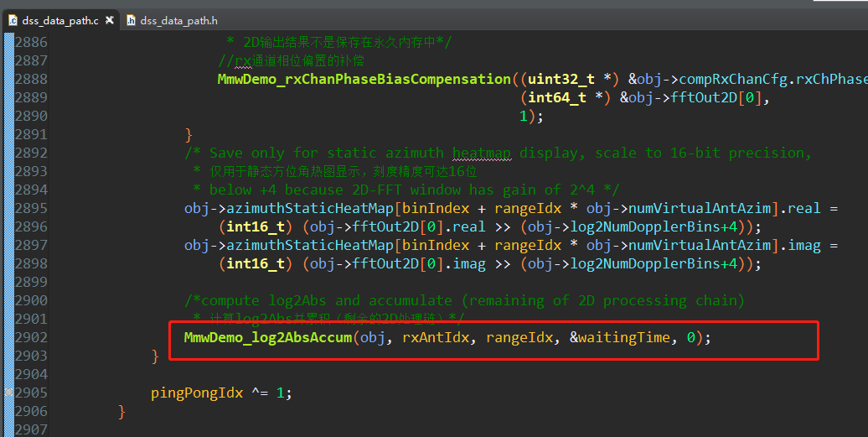868x437 pixels.
Task: Click numVirtualAntAzim on line 2895
Action: [699, 208]
